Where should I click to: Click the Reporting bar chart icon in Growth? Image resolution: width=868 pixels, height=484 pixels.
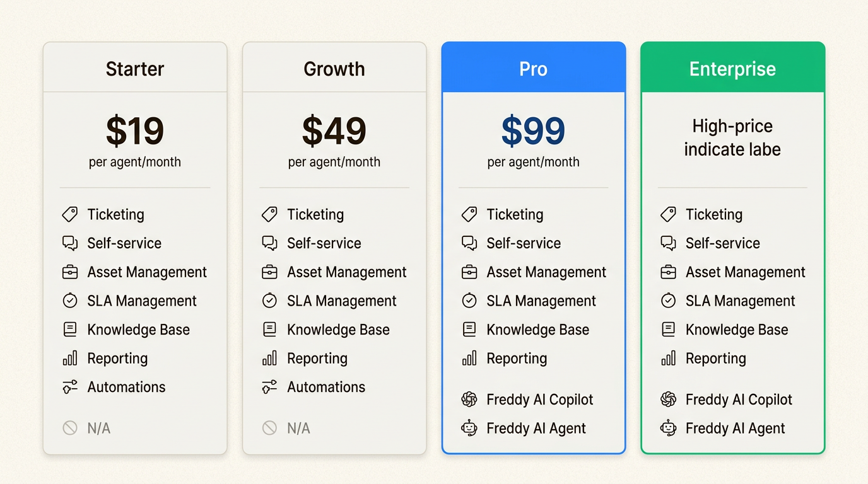269,359
